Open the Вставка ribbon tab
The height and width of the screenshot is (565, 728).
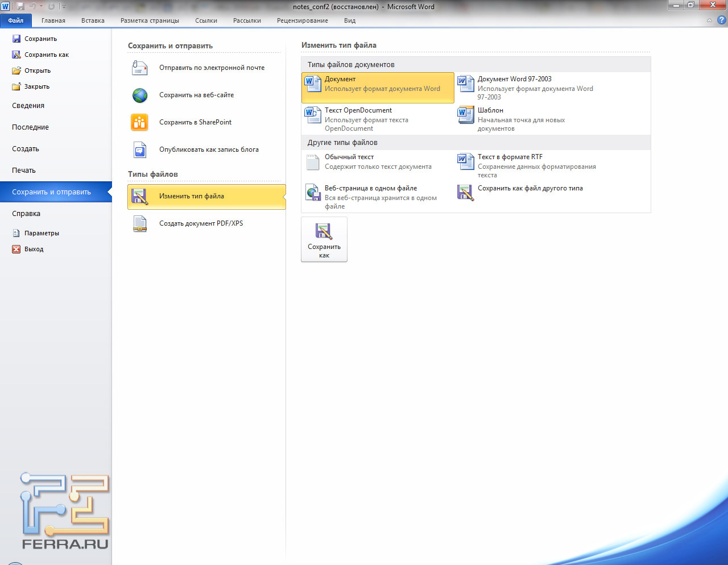pyautogui.click(x=93, y=21)
